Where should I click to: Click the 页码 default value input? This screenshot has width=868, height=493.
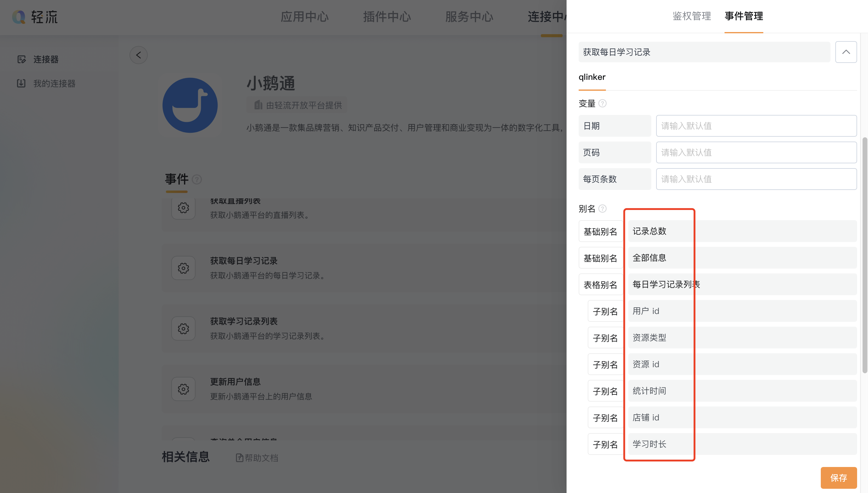click(756, 152)
